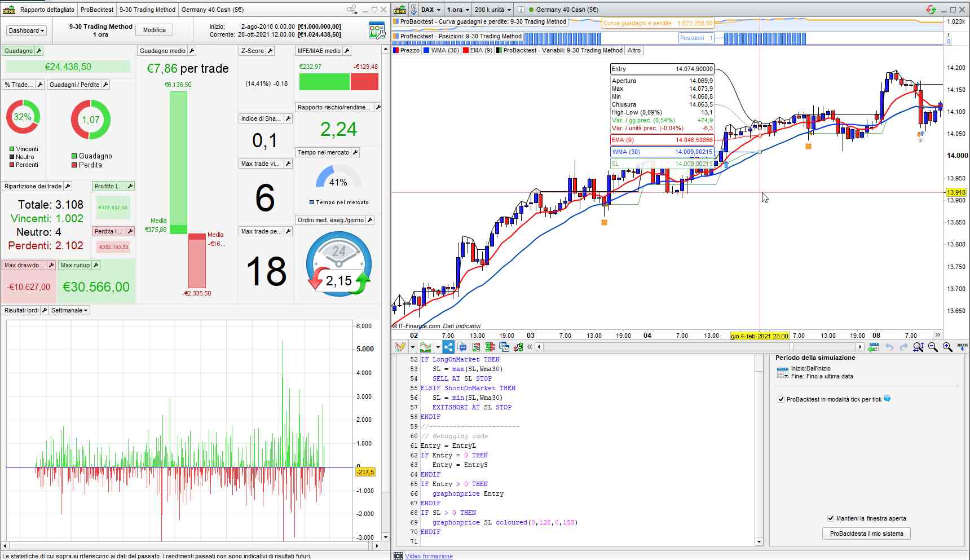Open the DAX instrument list dropdown

point(431,10)
